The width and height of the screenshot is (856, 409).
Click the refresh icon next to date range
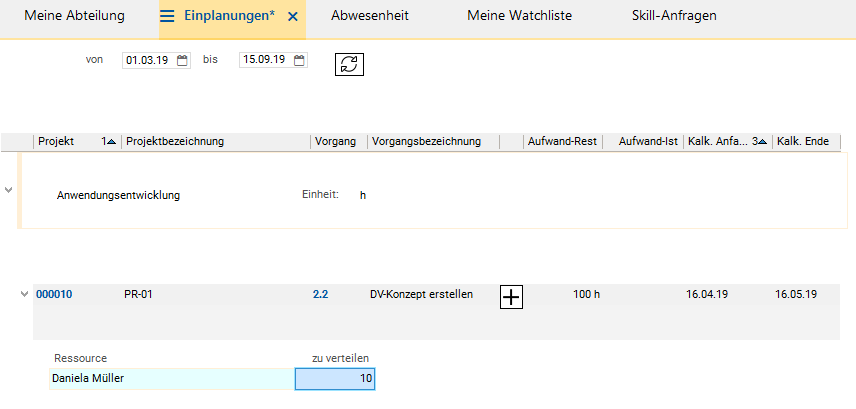click(349, 64)
